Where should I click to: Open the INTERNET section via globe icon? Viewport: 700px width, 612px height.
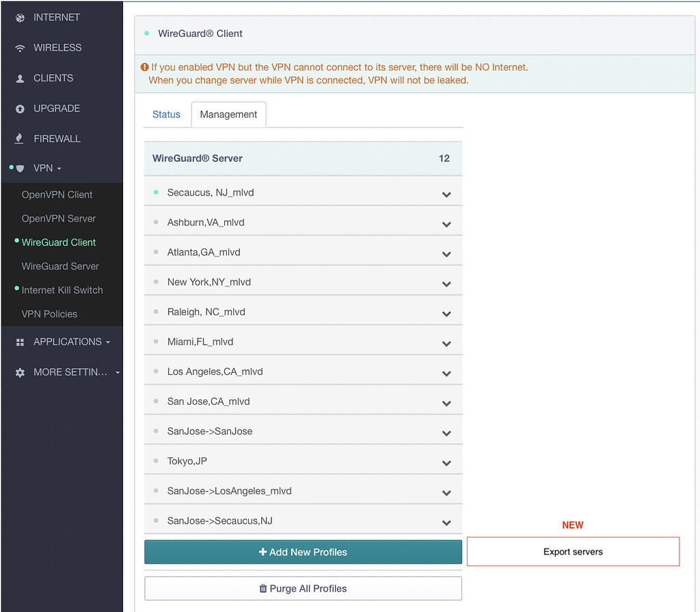tap(21, 17)
